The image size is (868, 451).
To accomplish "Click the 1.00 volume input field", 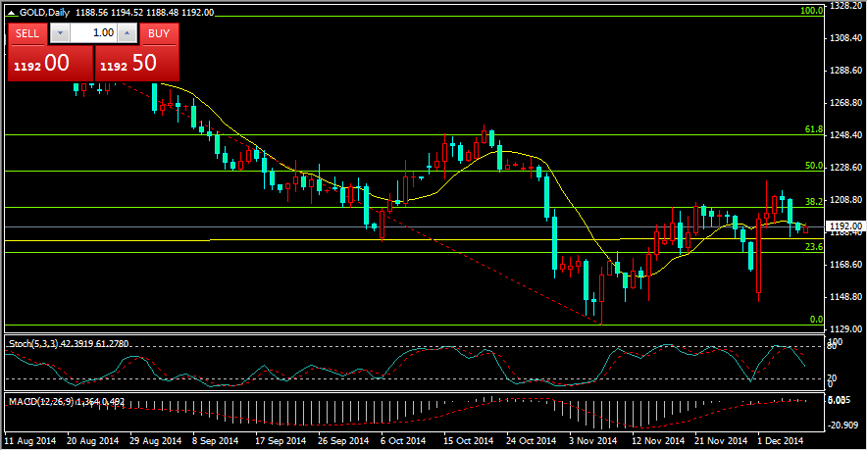I will (x=94, y=33).
